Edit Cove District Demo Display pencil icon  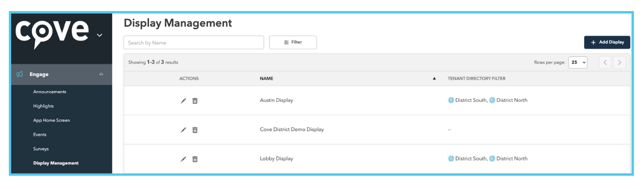(184, 130)
